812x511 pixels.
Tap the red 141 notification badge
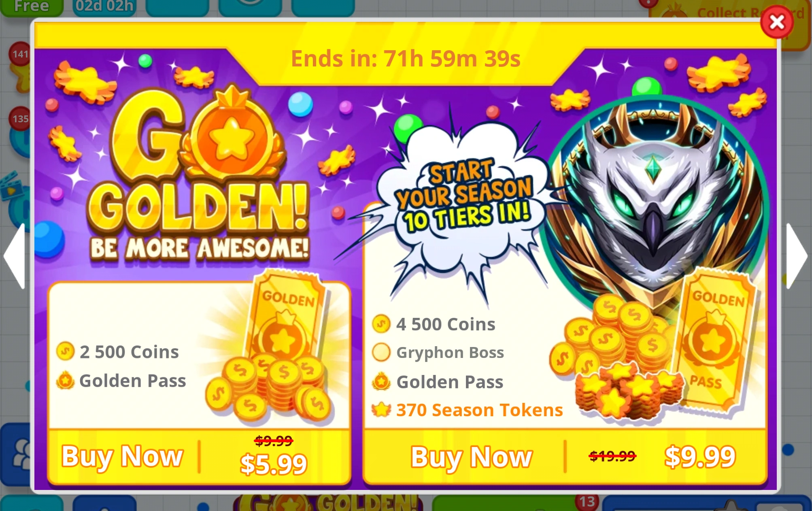(19, 54)
